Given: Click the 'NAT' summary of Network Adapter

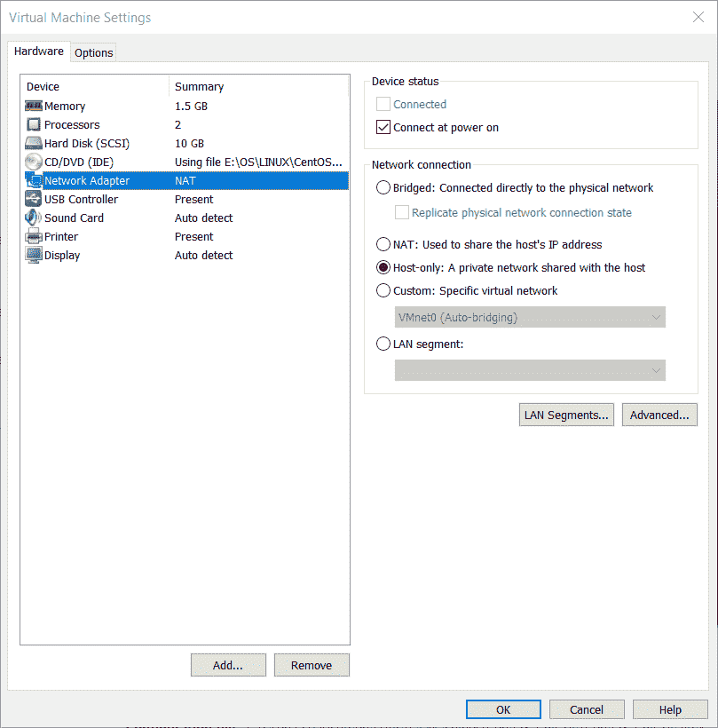Looking at the screenshot, I should [185, 180].
